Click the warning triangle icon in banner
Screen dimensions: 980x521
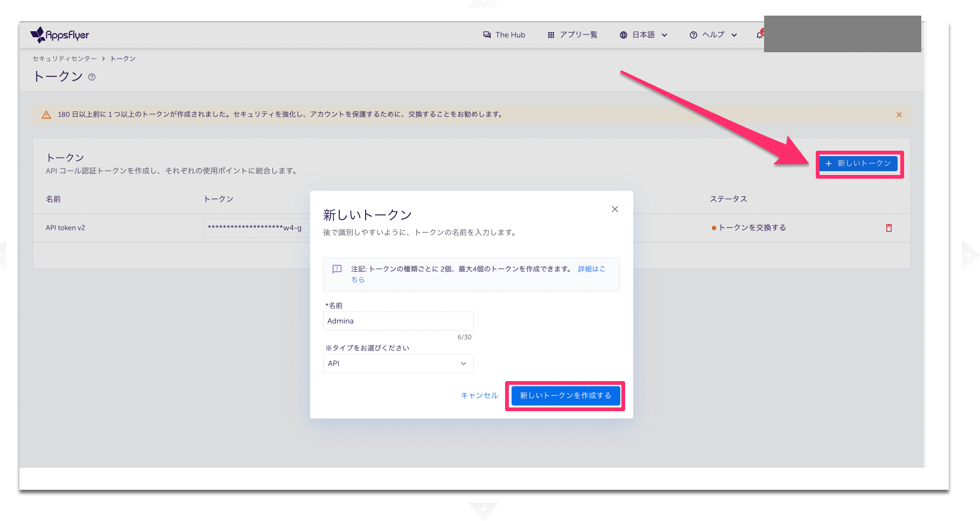click(46, 115)
